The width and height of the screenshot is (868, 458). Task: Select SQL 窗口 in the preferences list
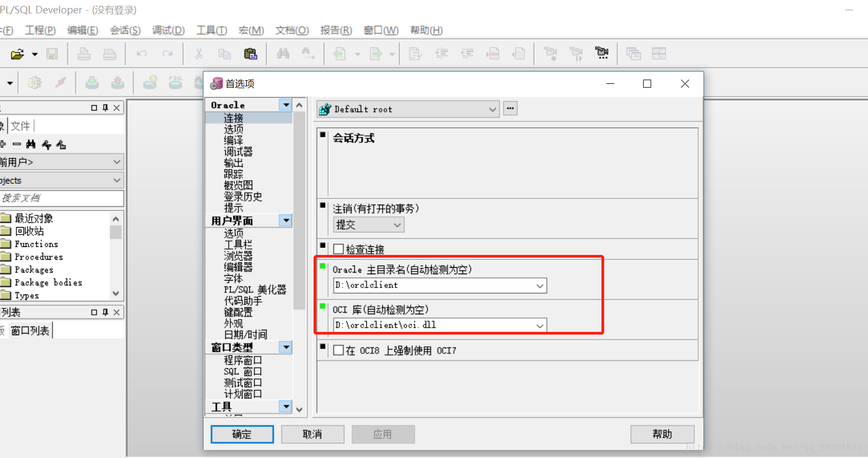243,371
